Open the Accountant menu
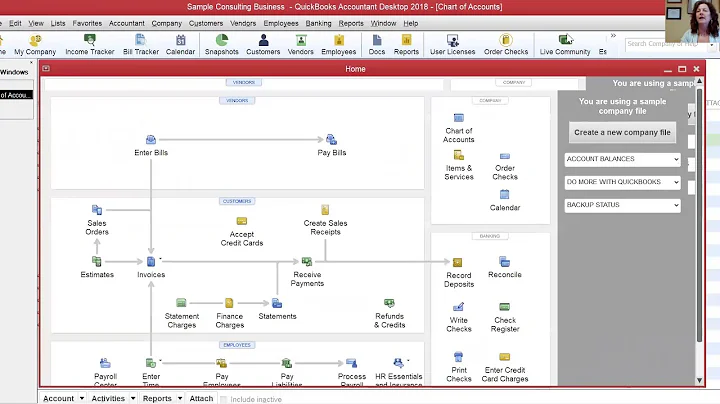The height and width of the screenshot is (404, 720). tap(126, 23)
